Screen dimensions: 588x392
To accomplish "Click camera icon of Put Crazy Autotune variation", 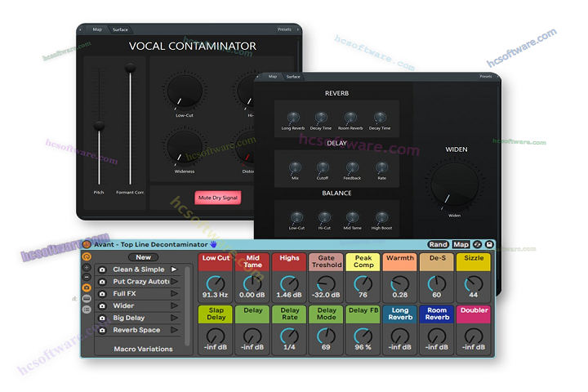I will tap(102, 282).
